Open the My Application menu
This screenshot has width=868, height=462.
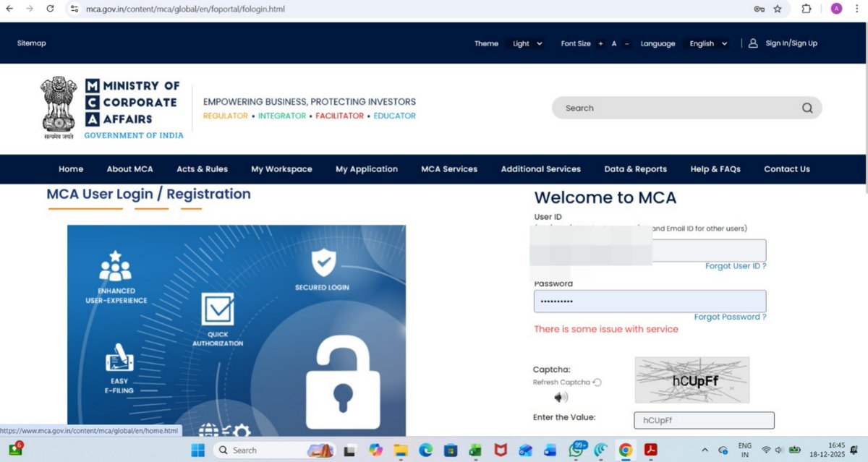pyautogui.click(x=367, y=169)
